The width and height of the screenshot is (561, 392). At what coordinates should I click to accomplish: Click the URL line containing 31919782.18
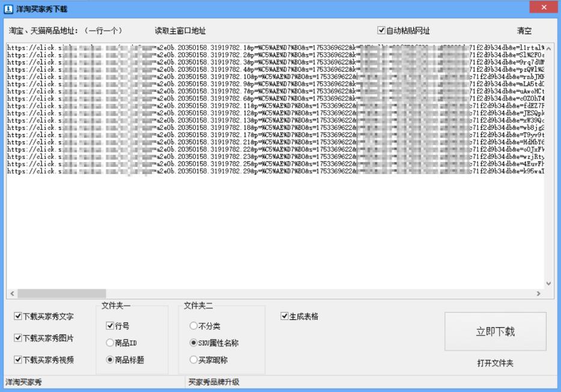(276, 128)
